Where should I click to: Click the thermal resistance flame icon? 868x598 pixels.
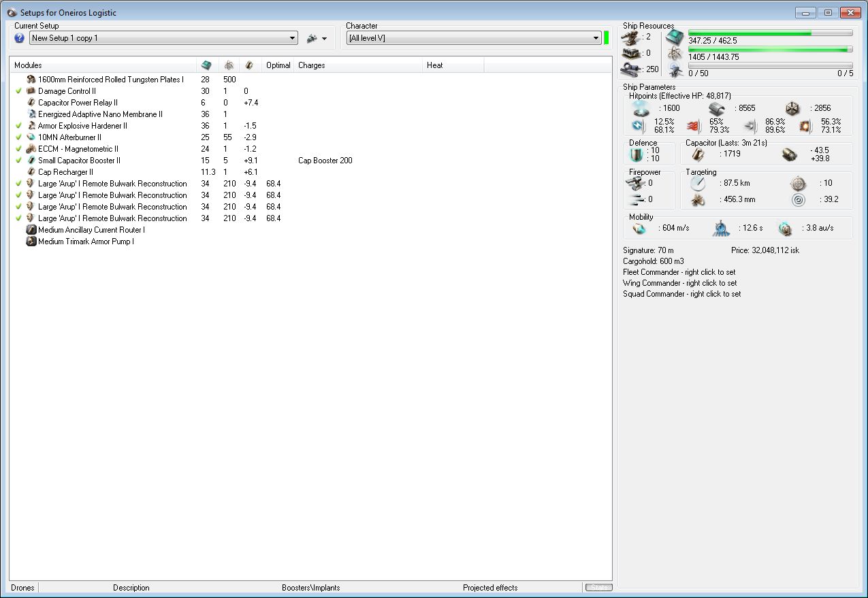(692, 126)
